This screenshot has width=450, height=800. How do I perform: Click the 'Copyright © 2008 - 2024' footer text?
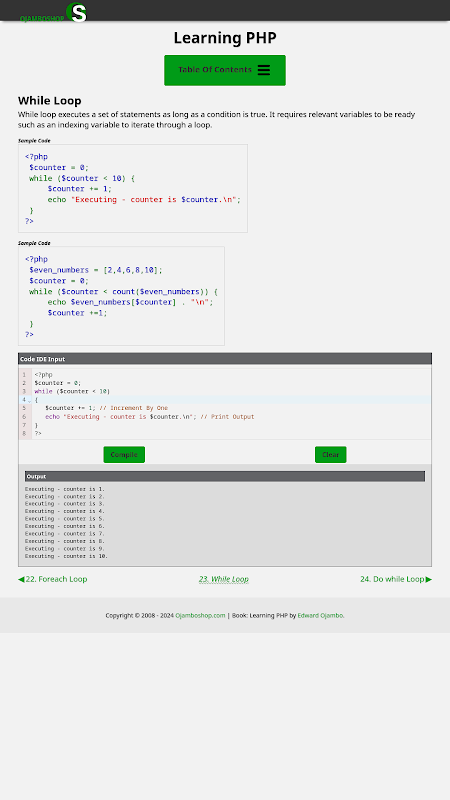[x=140, y=615]
